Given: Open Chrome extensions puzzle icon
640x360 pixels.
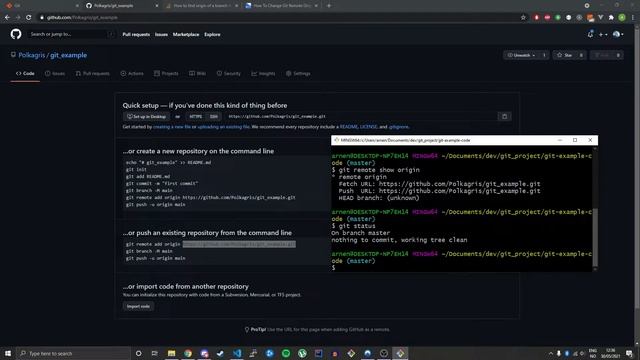Looking at the screenshot, I should (611, 18).
